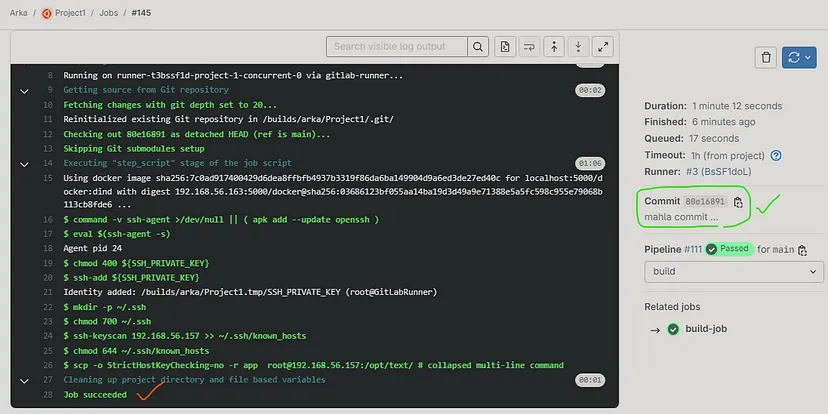Focus the 'Search visible log output' field
This screenshot has height=414, width=828.
[x=397, y=46]
